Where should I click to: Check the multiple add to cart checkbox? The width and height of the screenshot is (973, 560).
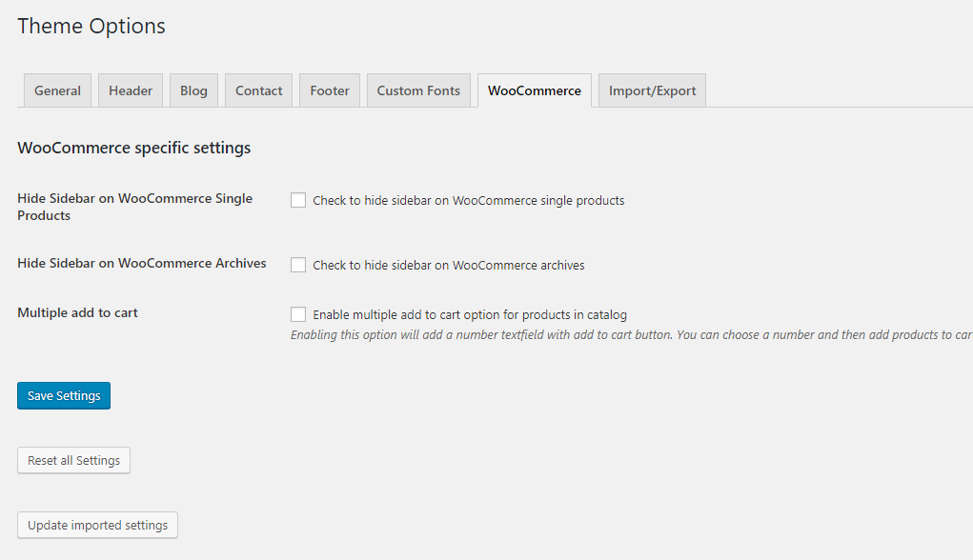(298, 314)
